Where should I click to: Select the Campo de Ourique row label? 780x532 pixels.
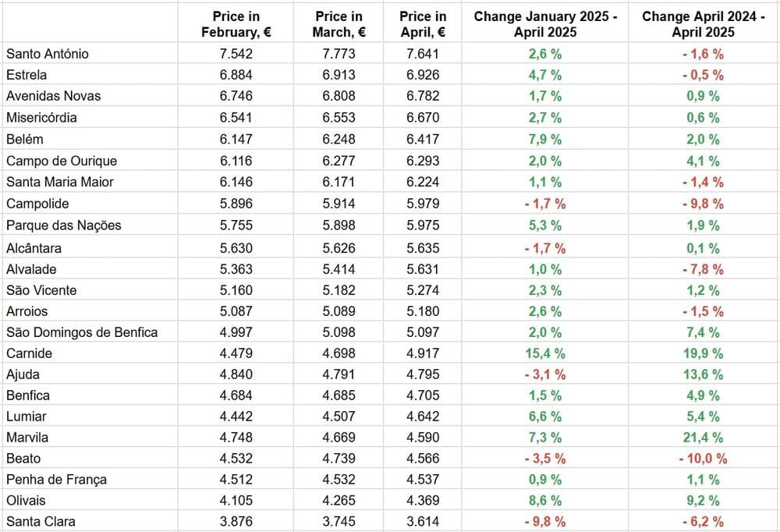[x=62, y=161]
